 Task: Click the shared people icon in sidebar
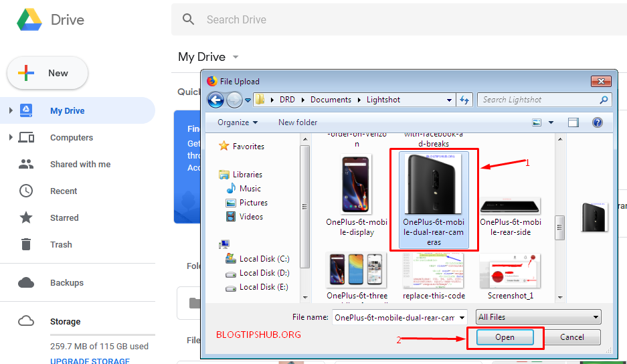[x=26, y=164]
